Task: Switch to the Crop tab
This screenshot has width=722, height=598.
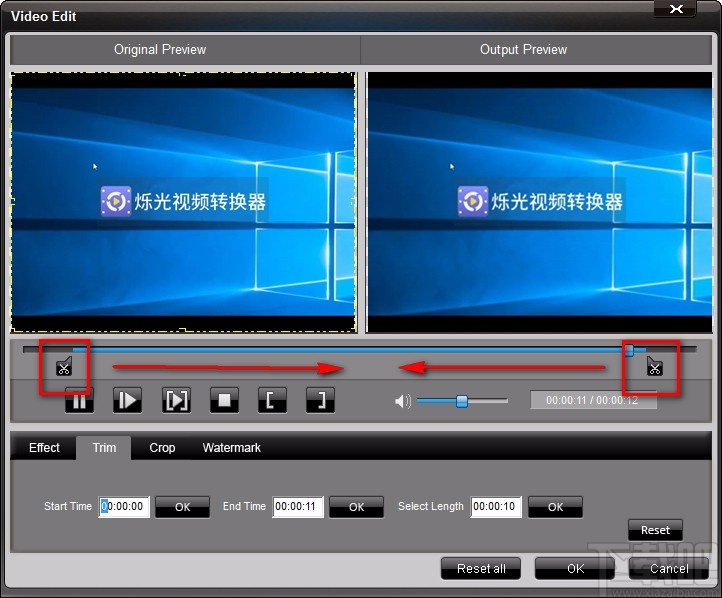Action: (162, 447)
